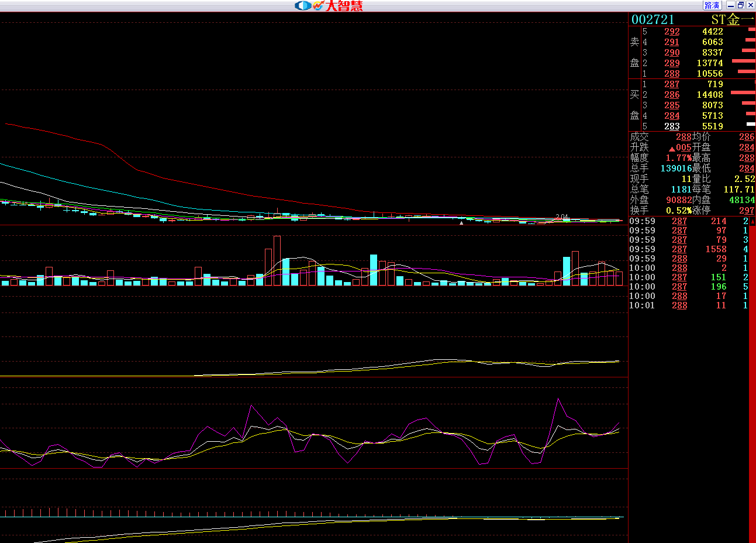Click the small triangle marker on candlestick chart
Viewport: 756px width, 543px height.
461,223
